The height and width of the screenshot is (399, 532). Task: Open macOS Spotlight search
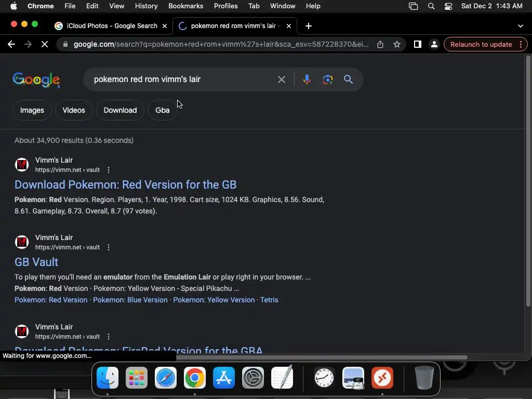[431, 6]
